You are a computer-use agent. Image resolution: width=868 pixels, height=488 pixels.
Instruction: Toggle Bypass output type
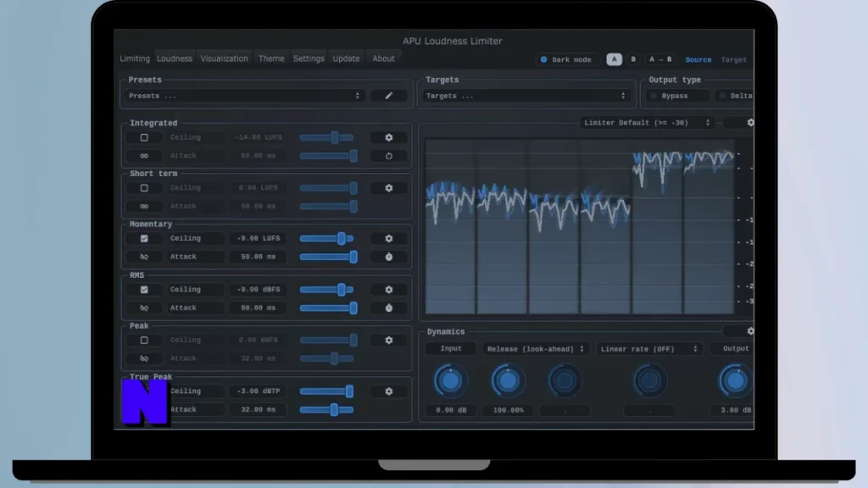click(677, 96)
